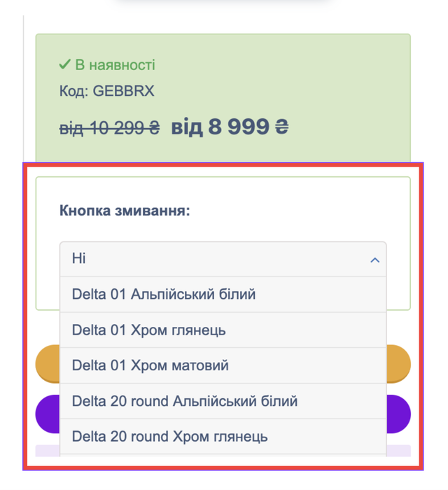Click the purple button behind dropdown
This screenshot has width=448, height=490.
point(48,414)
